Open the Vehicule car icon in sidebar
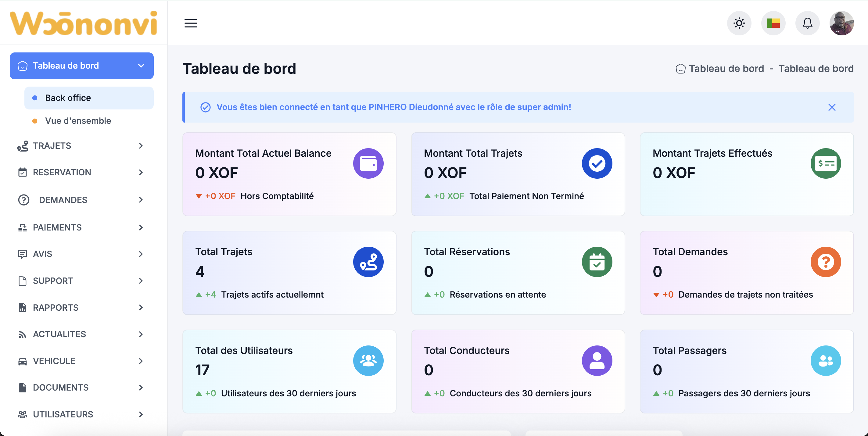Image resolution: width=868 pixels, height=436 pixels. click(22, 360)
